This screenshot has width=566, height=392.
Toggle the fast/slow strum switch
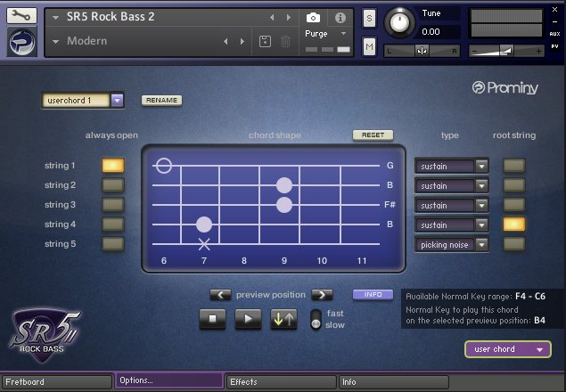(315, 320)
